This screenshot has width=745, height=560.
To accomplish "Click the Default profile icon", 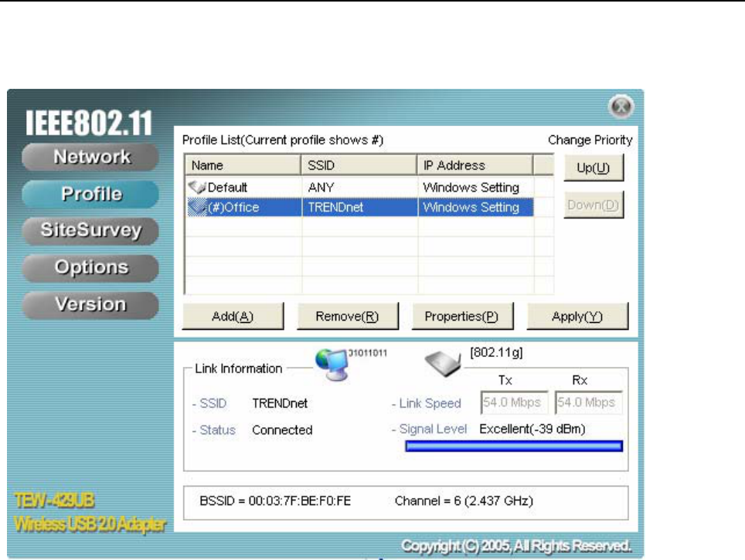I will [197, 187].
